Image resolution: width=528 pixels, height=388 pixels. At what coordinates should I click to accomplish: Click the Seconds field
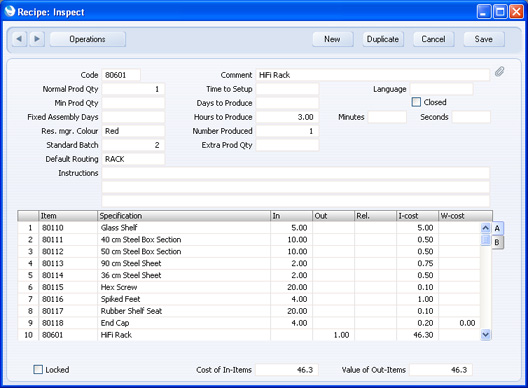tap(471, 117)
